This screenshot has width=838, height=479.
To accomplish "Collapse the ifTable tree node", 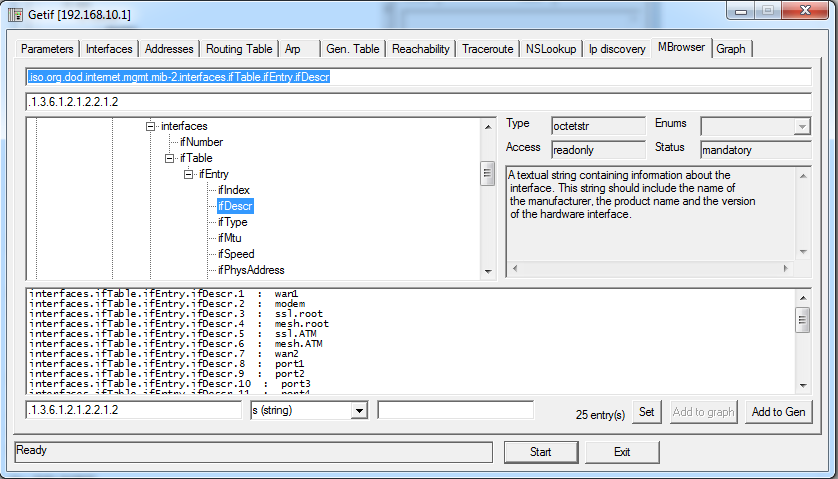I will [x=169, y=158].
